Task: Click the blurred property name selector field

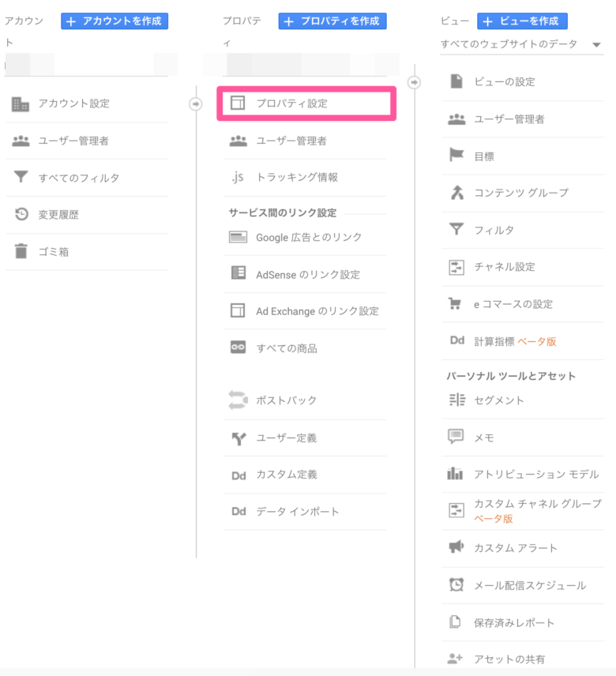Action: pyautogui.click(x=301, y=65)
